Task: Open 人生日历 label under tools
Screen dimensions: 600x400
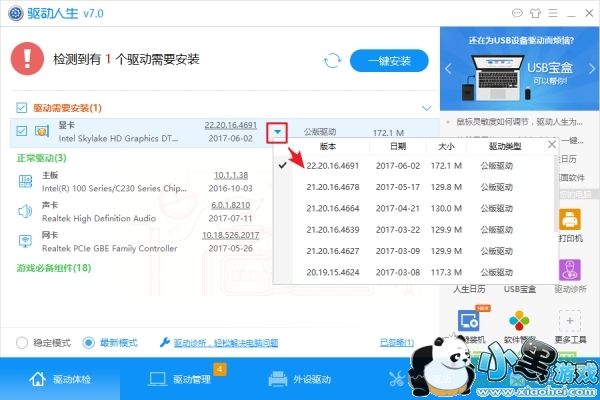Action: [469, 289]
